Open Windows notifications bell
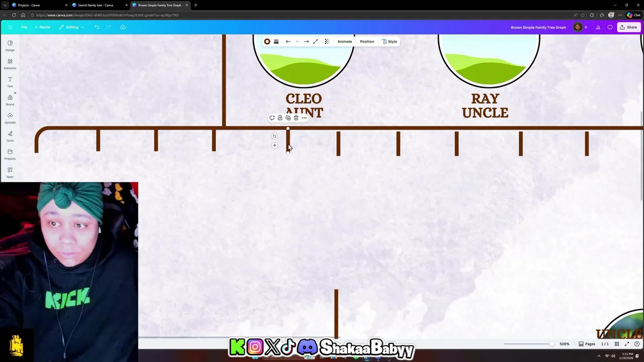This screenshot has width=644, height=362. pyautogui.click(x=637, y=356)
